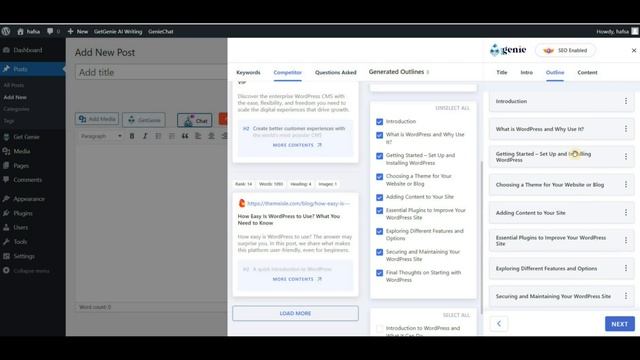Uncheck 'Getting Started – Set Up and Installing' checkbox

380,156
